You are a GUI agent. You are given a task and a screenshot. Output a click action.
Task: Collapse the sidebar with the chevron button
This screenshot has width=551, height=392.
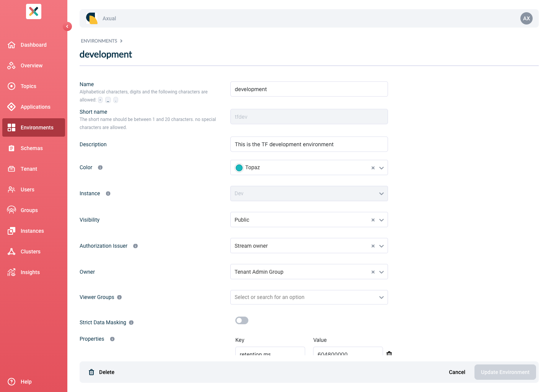click(67, 26)
